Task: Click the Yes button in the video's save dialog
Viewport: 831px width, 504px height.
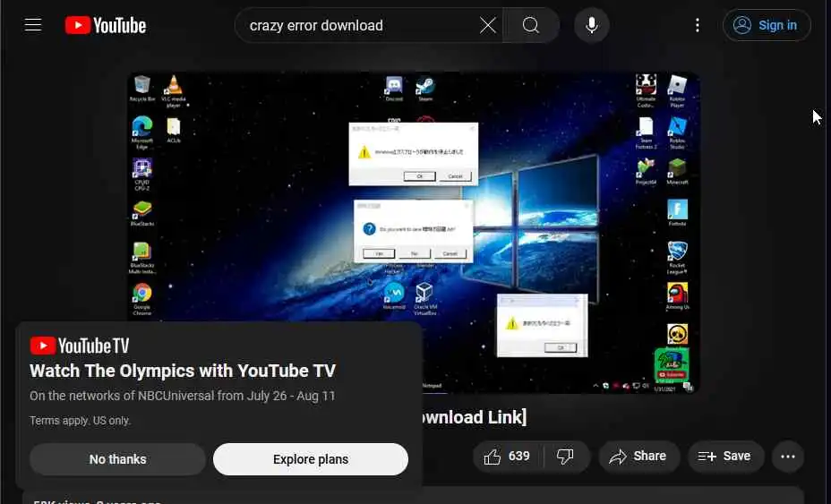Action: 379,253
